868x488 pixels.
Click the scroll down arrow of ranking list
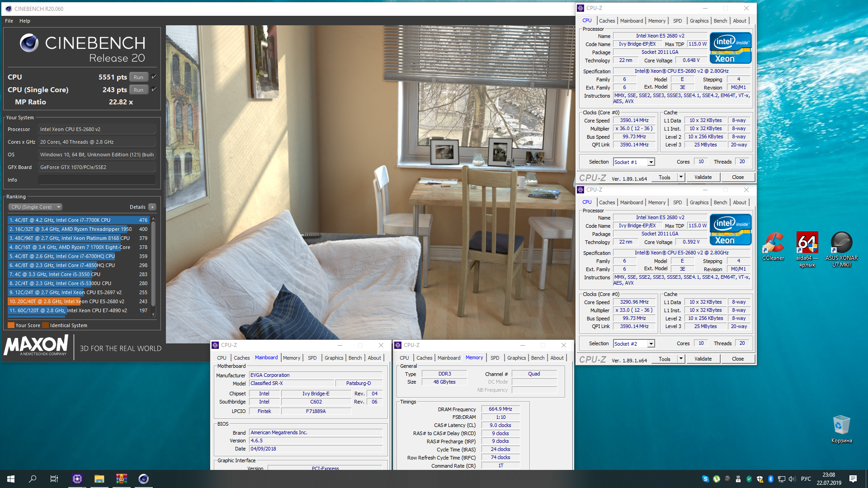coord(153,314)
